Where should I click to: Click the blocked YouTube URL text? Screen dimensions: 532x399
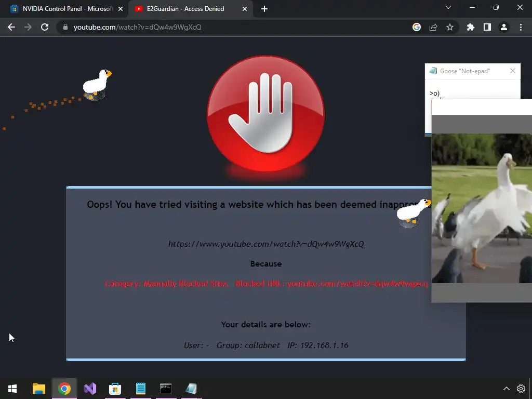tap(267, 244)
